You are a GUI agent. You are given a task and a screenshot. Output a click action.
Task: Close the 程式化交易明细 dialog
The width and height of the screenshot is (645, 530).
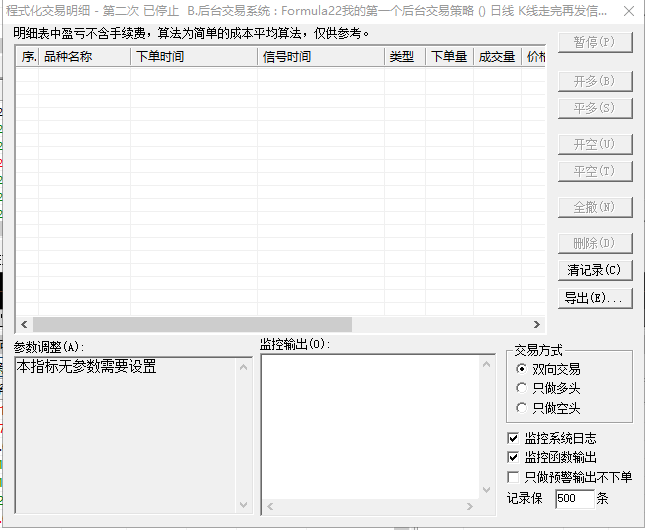(629, 11)
